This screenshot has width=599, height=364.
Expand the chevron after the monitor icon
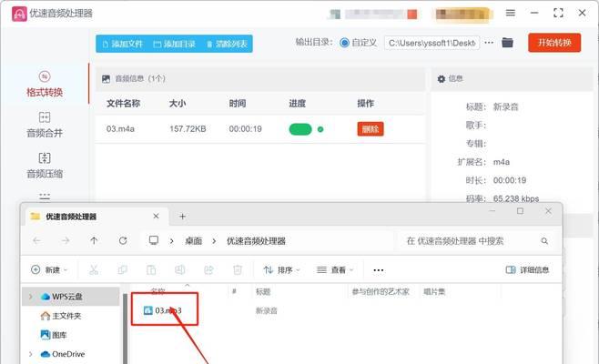tap(171, 241)
